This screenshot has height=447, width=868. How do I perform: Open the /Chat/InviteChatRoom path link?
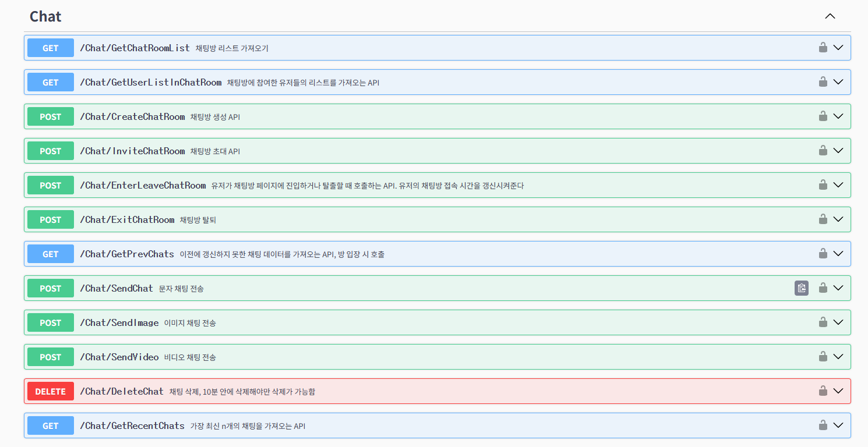click(x=132, y=151)
